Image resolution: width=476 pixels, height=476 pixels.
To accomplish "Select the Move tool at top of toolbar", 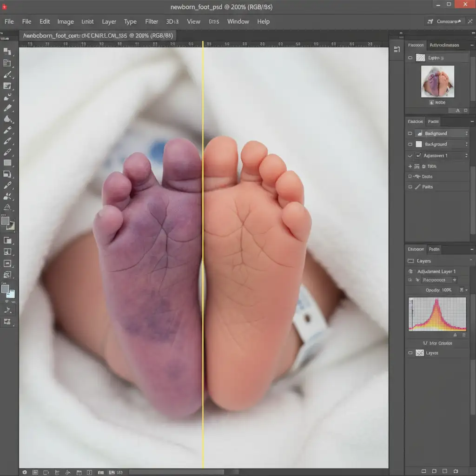I will 7,51.
